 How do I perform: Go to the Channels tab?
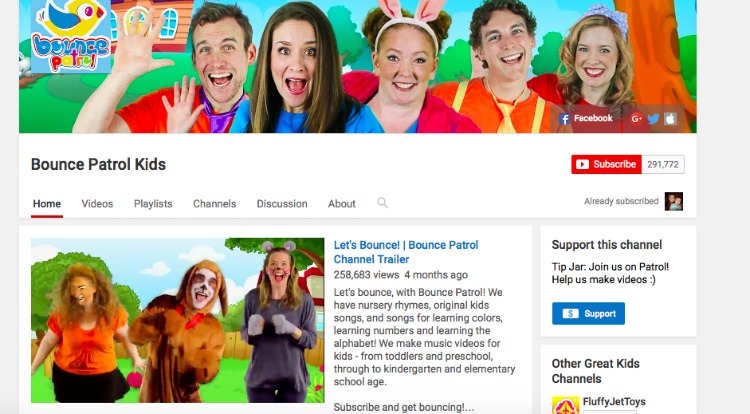(x=214, y=203)
